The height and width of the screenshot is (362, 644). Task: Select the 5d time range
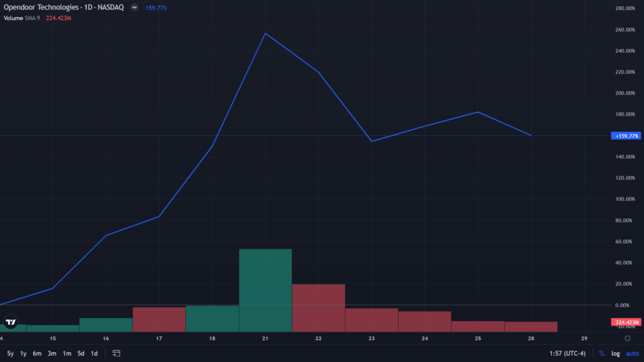coord(81,353)
